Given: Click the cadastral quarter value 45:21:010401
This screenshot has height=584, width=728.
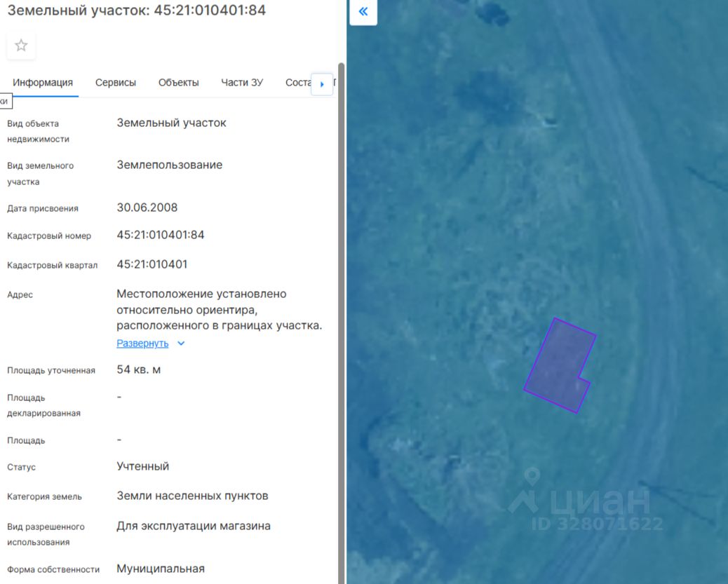Looking at the screenshot, I should (152, 264).
